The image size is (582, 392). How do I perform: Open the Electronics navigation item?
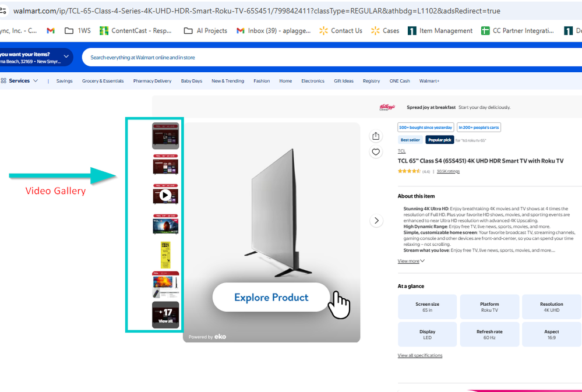(x=313, y=81)
